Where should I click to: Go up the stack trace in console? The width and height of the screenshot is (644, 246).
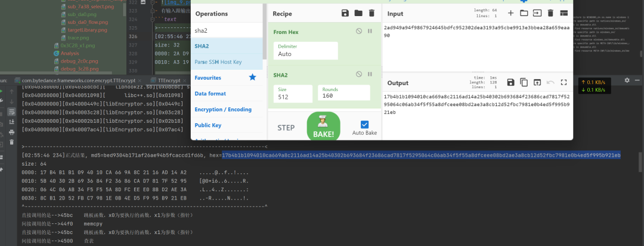tap(11, 91)
